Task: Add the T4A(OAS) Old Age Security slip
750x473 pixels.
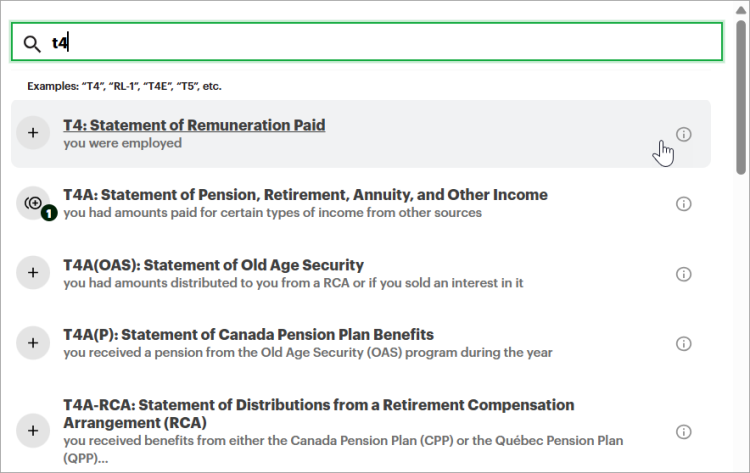Action: point(33,273)
